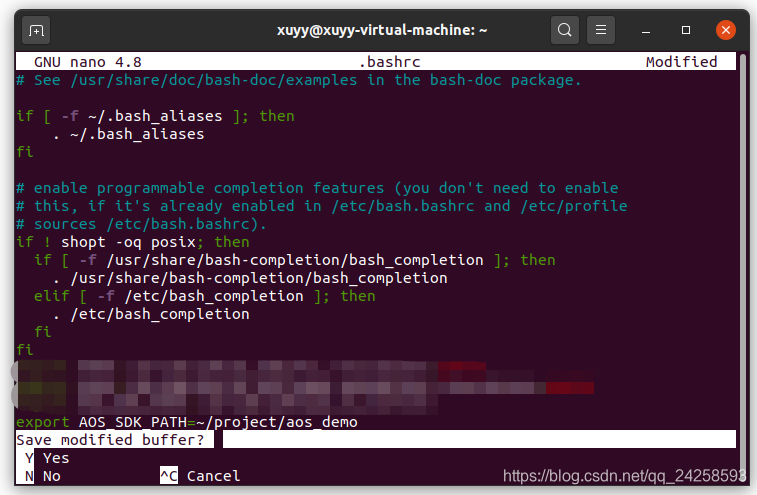Click the line '. /etc/bash_completion'
The image size is (757, 495).
(151, 314)
